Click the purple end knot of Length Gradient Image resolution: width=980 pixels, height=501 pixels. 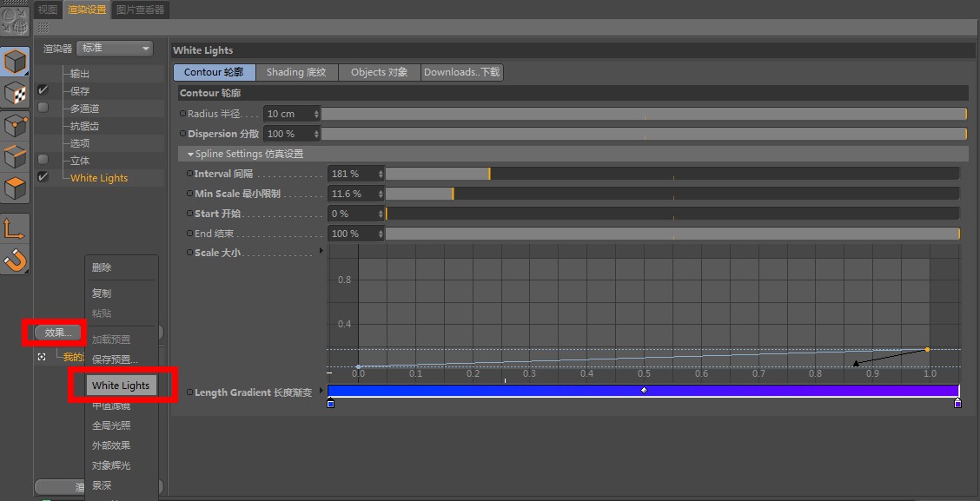957,403
